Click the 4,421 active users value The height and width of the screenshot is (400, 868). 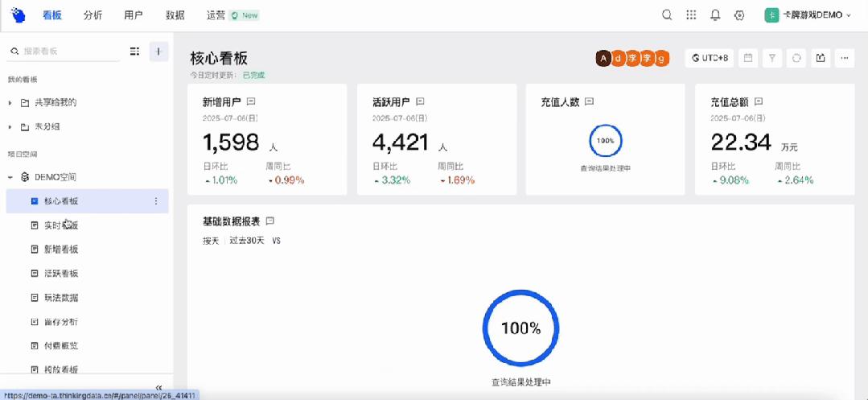coord(401,142)
